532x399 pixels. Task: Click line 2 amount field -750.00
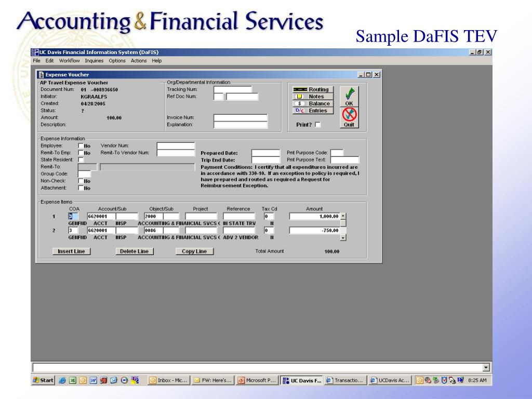coord(314,230)
